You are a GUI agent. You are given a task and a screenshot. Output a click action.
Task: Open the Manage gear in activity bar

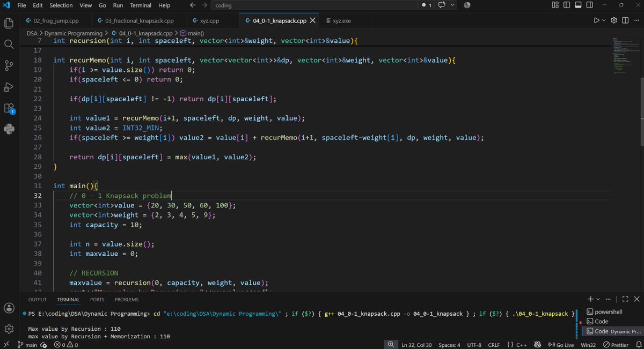tap(9, 329)
